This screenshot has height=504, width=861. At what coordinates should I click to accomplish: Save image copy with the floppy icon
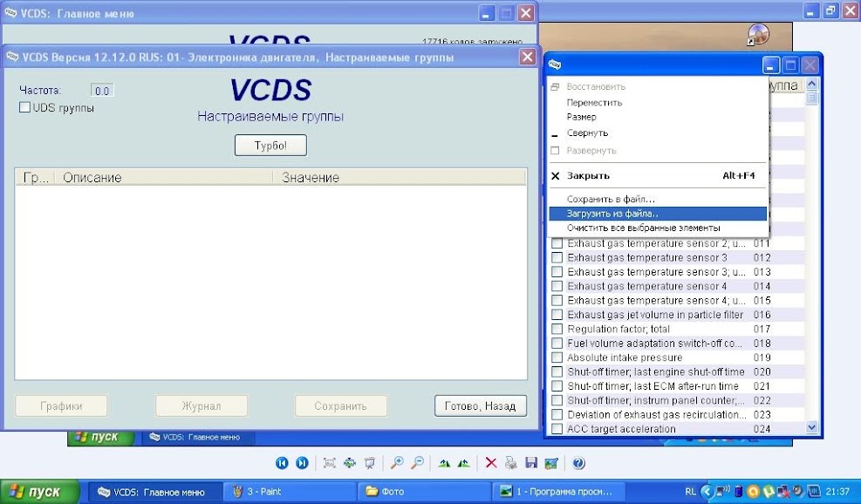(531, 463)
